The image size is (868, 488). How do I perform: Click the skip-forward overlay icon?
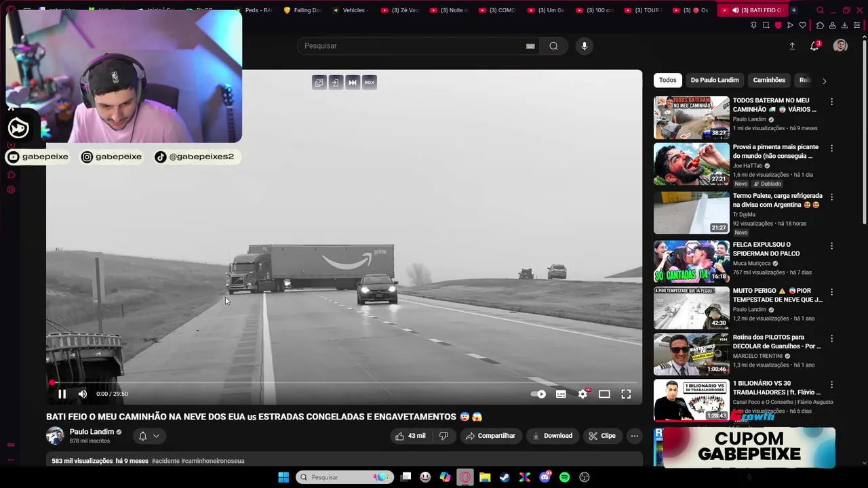352,82
